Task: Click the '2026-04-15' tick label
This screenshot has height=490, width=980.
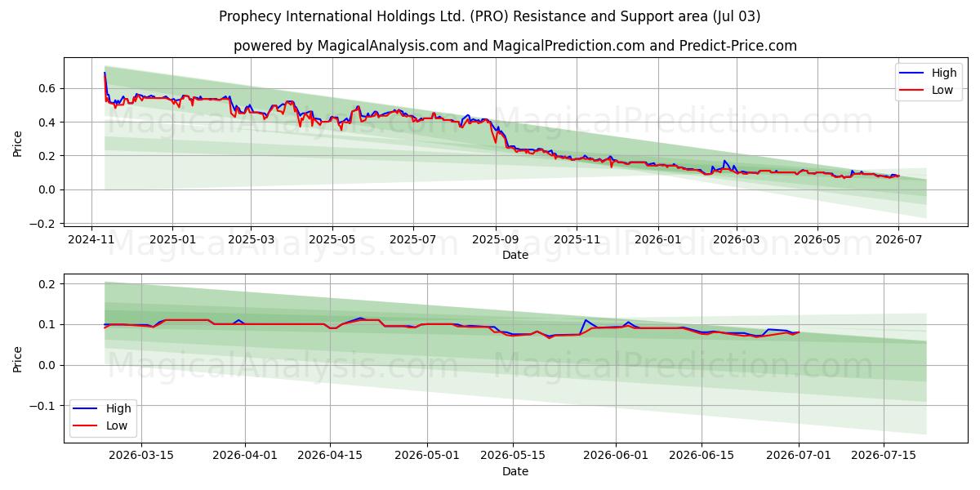Action: (x=330, y=455)
